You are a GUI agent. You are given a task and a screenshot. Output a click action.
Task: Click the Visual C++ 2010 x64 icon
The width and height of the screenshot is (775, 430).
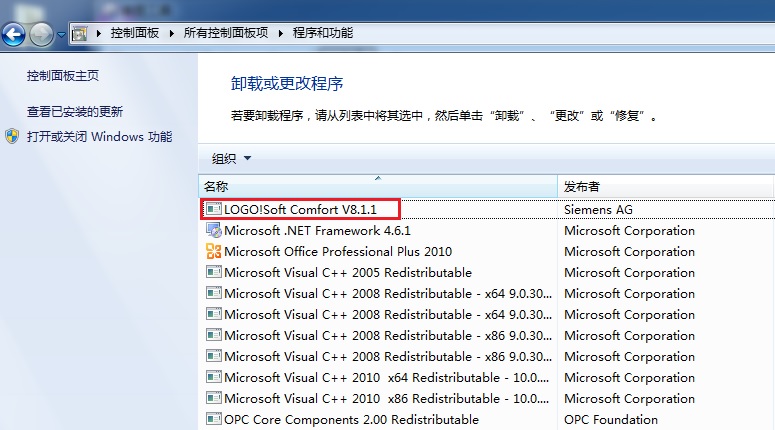tap(214, 377)
